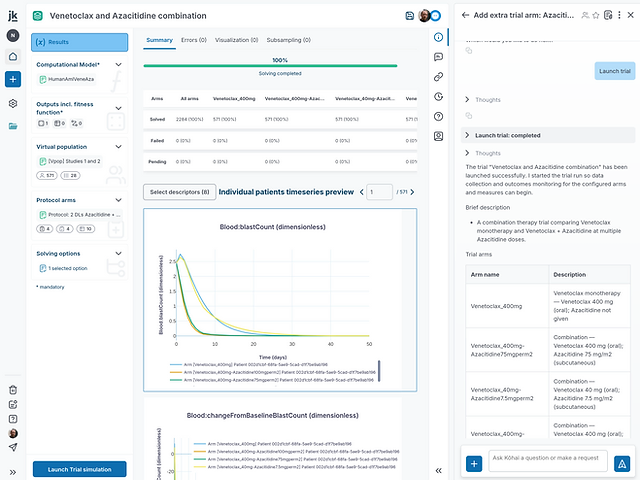
Task: Expand the Launch trial: completed row
Action: point(548,135)
